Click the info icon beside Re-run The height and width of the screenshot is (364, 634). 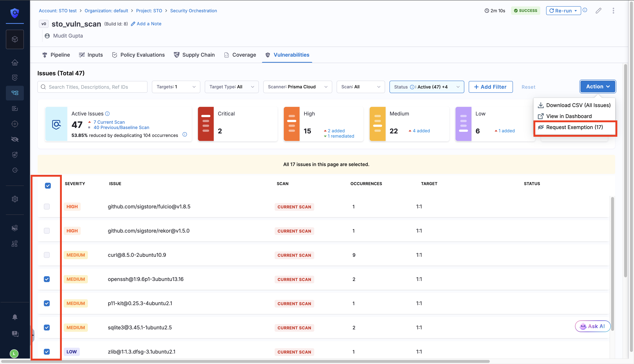coord(585,10)
